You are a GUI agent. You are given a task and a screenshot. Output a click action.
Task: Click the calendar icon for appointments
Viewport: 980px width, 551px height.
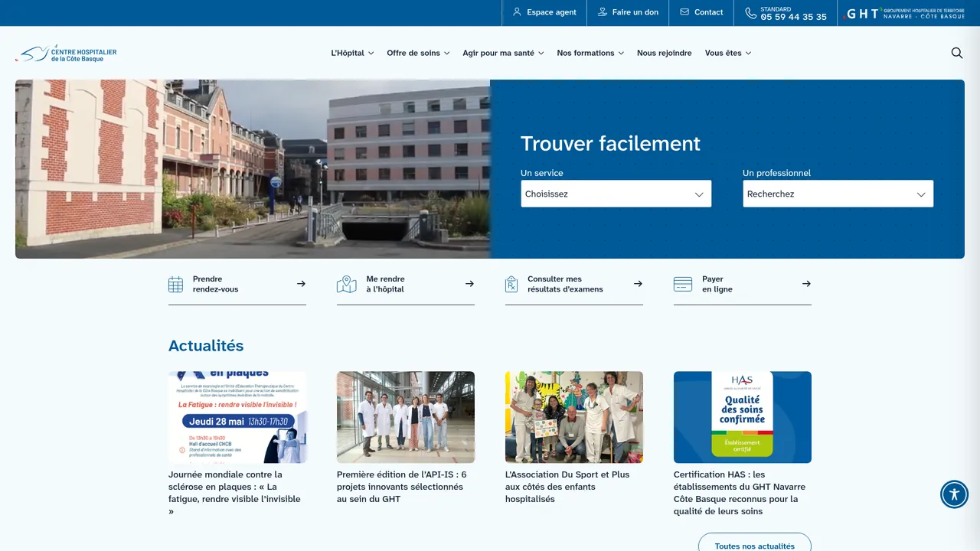[x=175, y=285]
